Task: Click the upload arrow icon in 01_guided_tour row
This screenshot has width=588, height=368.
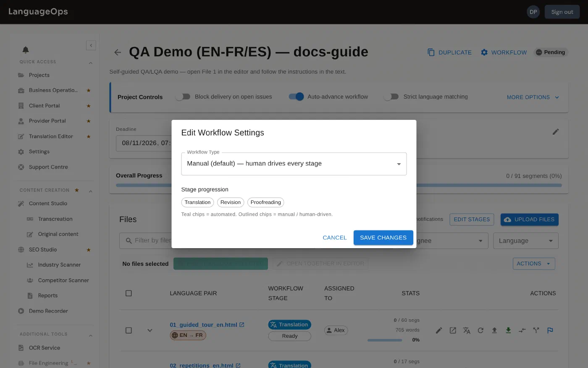Action: pyautogui.click(x=494, y=331)
